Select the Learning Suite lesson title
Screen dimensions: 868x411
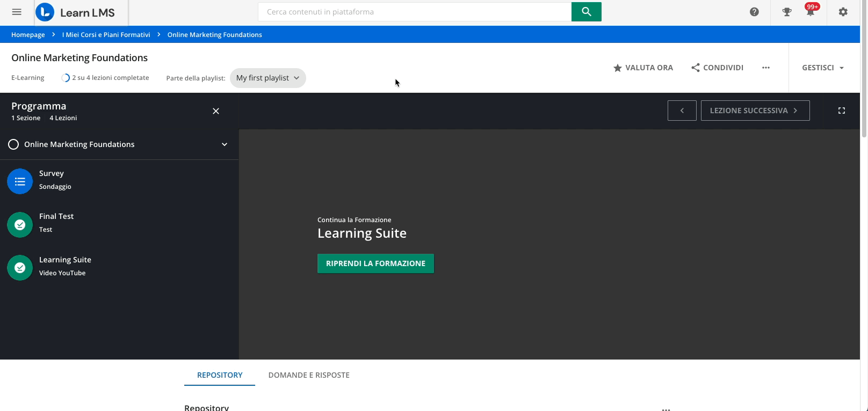(65, 260)
